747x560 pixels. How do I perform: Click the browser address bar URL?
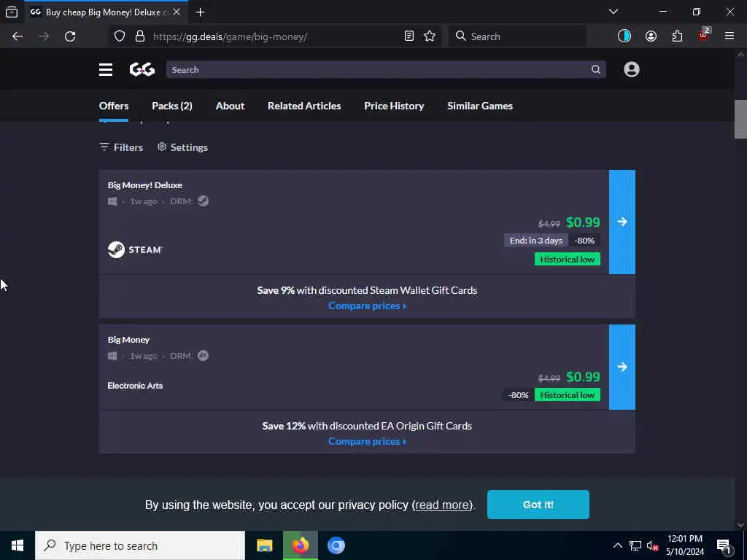pos(230,36)
